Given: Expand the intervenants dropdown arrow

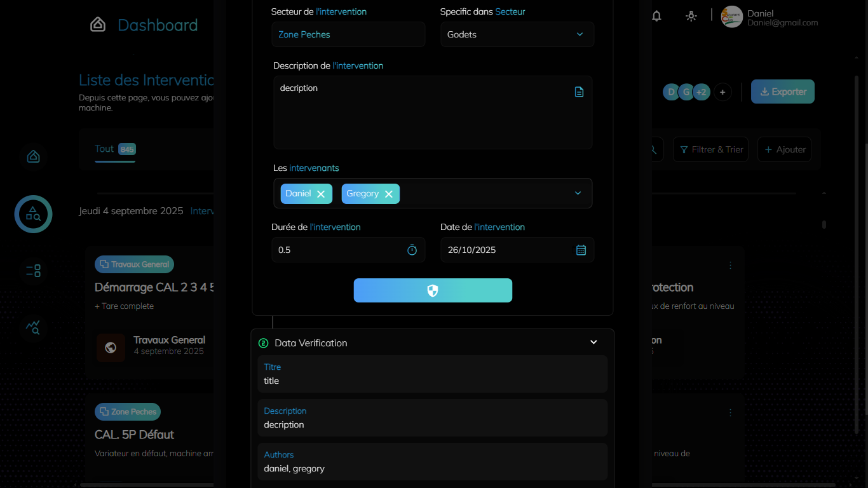Looking at the screenshot, I should pos(578,193).
